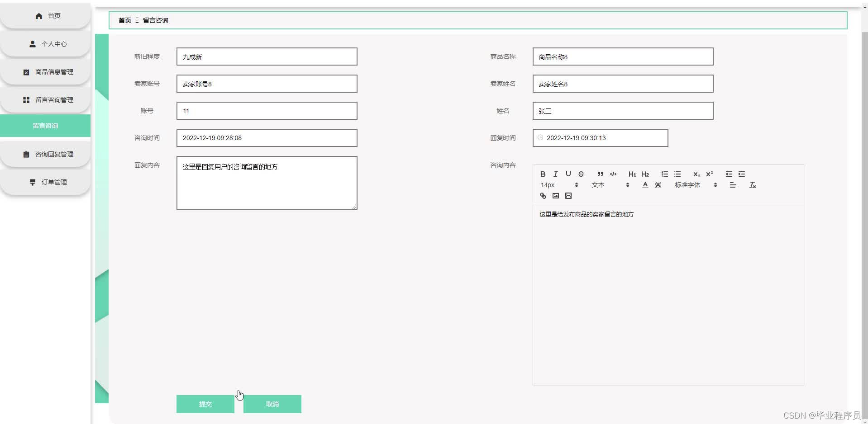
Task: Insert a blockquote with the quote icon
Action: (x=600, y=174)
